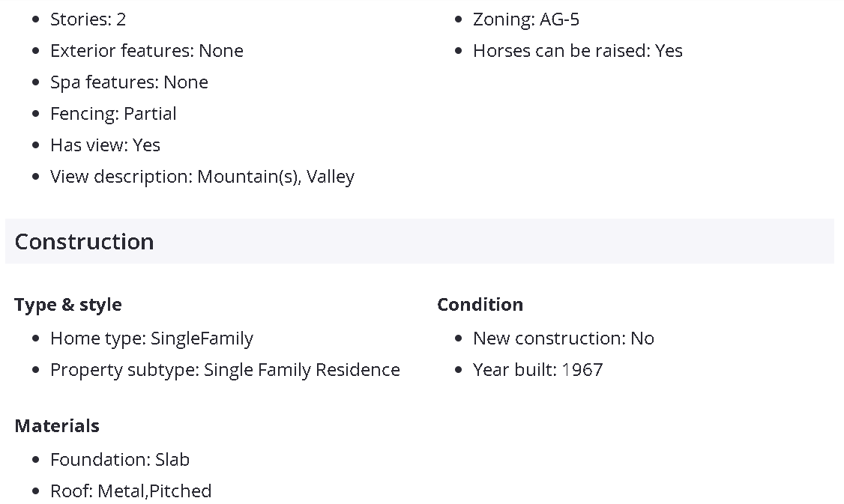Click the Condition subheading
Screen dimensions: 844x504
480,305
